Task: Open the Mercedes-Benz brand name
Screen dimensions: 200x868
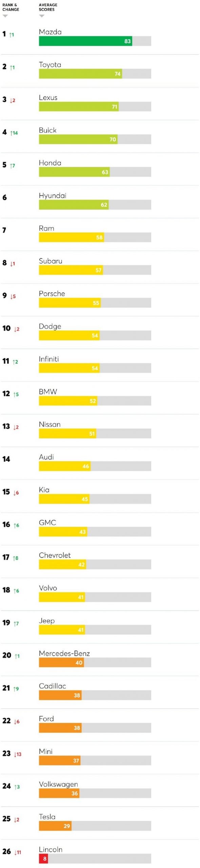Action: pyautogui.click(x=64, y=653)
